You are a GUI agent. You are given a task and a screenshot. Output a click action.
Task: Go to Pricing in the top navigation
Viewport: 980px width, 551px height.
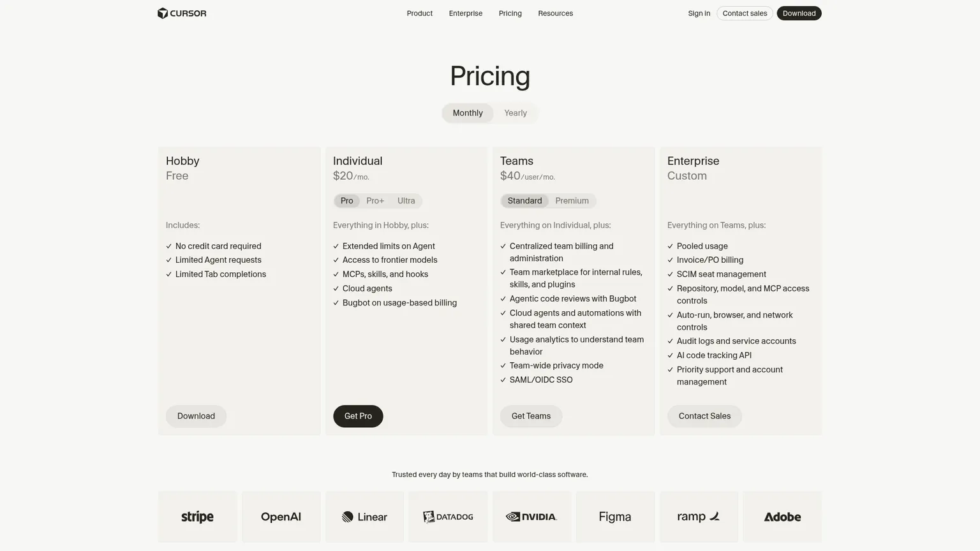click(x=510, y=13)
